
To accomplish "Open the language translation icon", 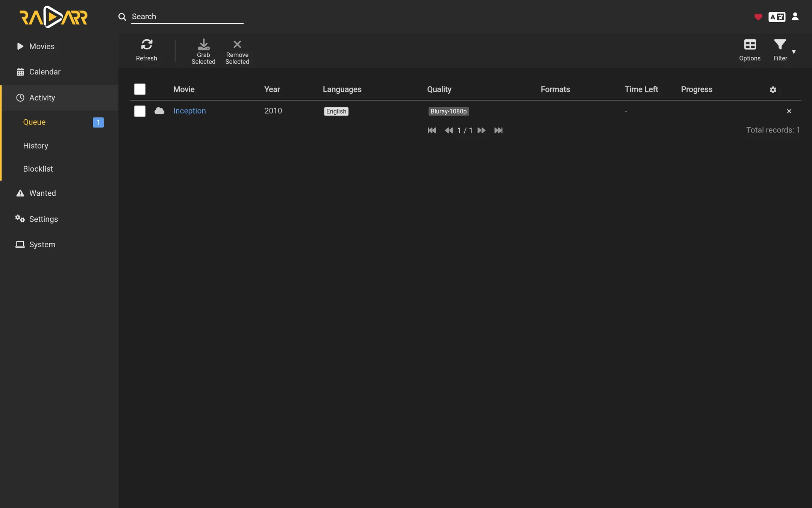I will click(777, 17).
